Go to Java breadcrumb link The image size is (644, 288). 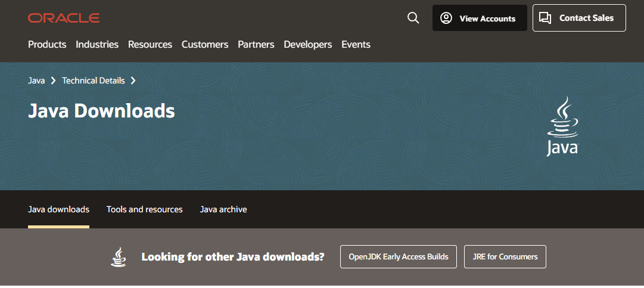pos(36,80)
